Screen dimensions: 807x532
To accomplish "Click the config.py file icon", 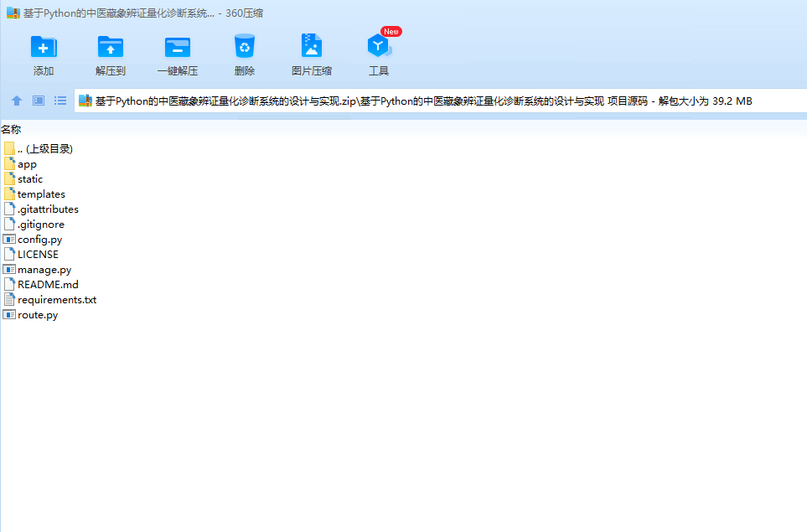I will (9, 240).
